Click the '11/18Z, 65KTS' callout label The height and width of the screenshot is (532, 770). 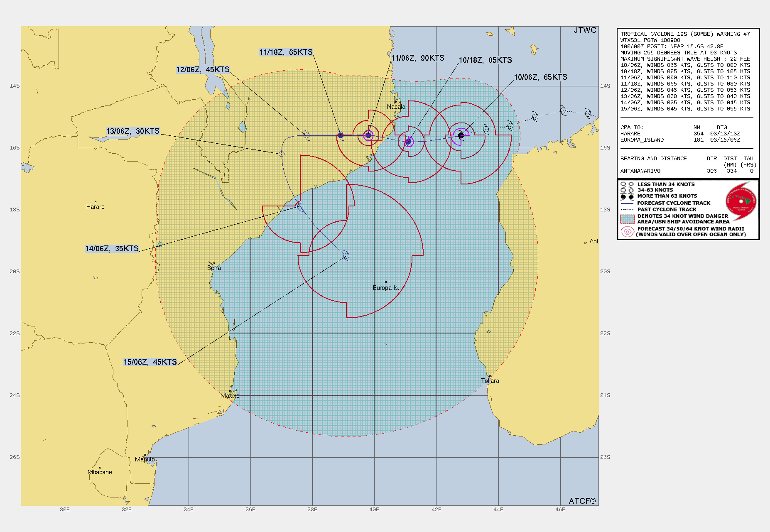286,52
